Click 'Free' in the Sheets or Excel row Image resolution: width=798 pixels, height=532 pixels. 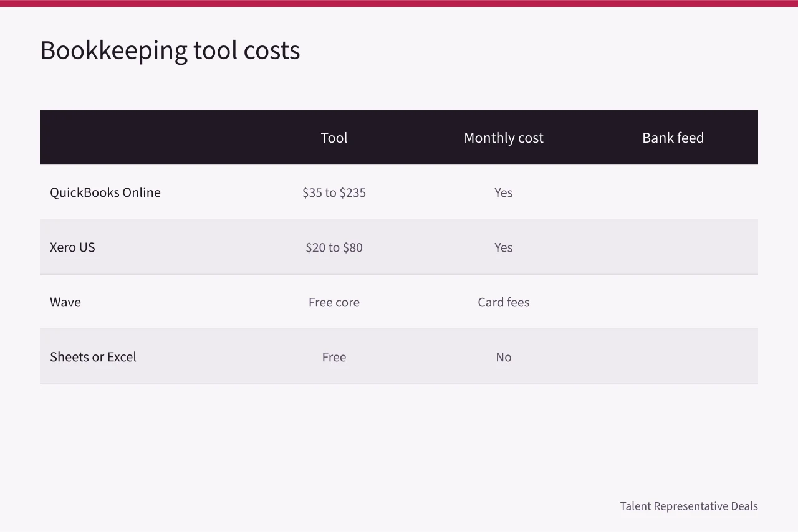(334, 357)
